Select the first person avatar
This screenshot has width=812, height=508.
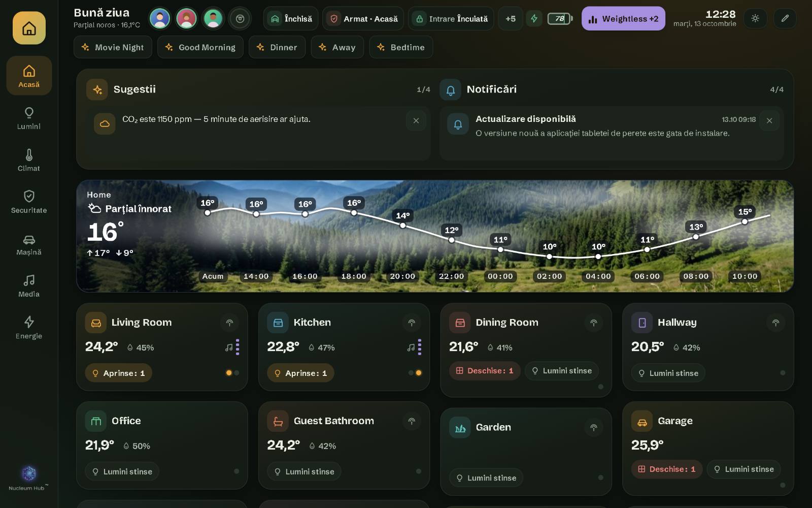(160, 19)
